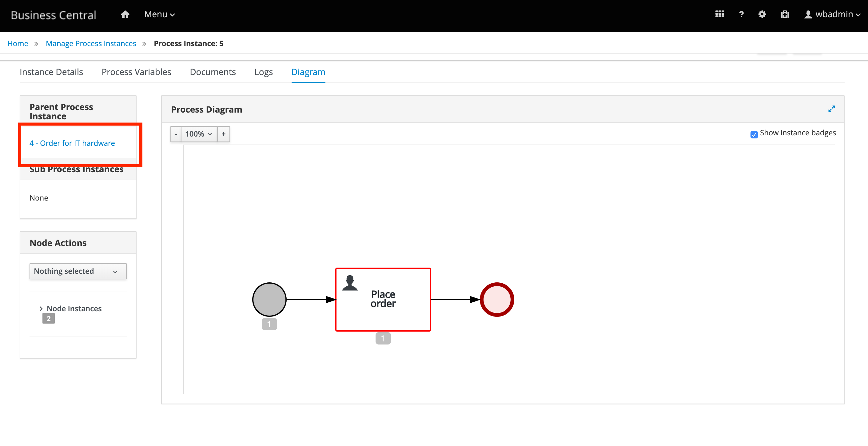Click the badge under Place order task
The image size is (868, 446).
tap(383, 338)
